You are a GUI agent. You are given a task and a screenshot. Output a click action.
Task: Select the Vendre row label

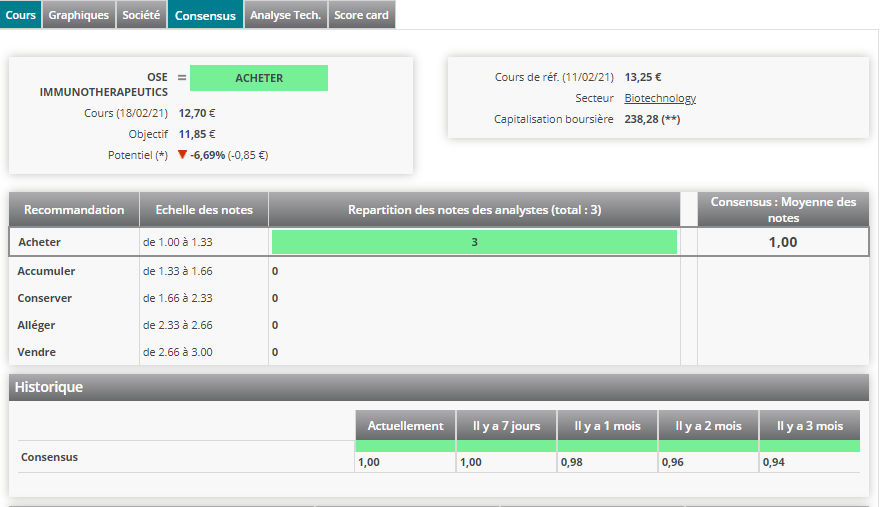pyautogui.click(x=37, y=352)
